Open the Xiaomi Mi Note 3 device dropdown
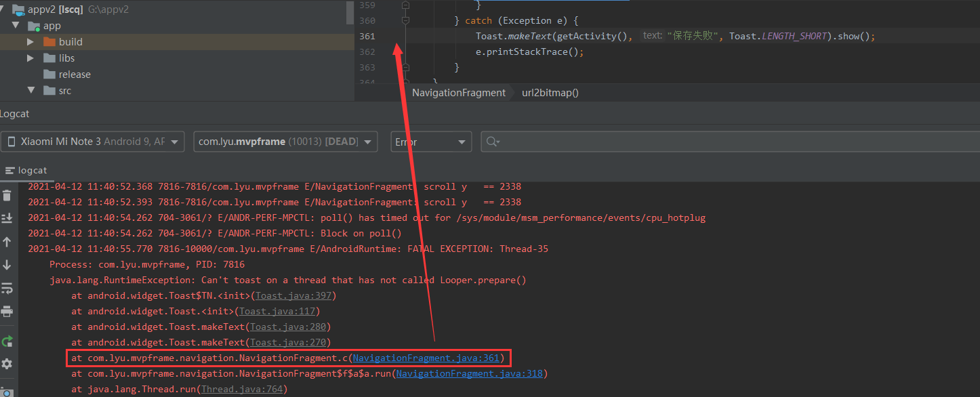Image resolution: width=980 pixels, height=397 pixels. pos(92,142)
